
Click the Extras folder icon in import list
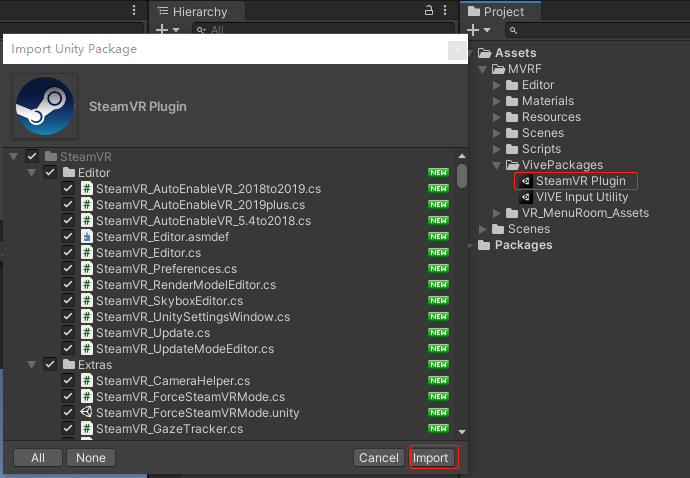(x=69, y=364)
